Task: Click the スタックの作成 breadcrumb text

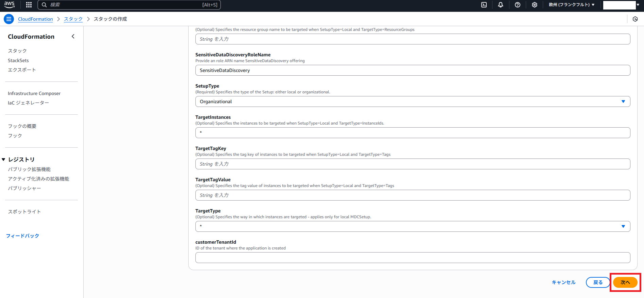Action: pos(110,19)
